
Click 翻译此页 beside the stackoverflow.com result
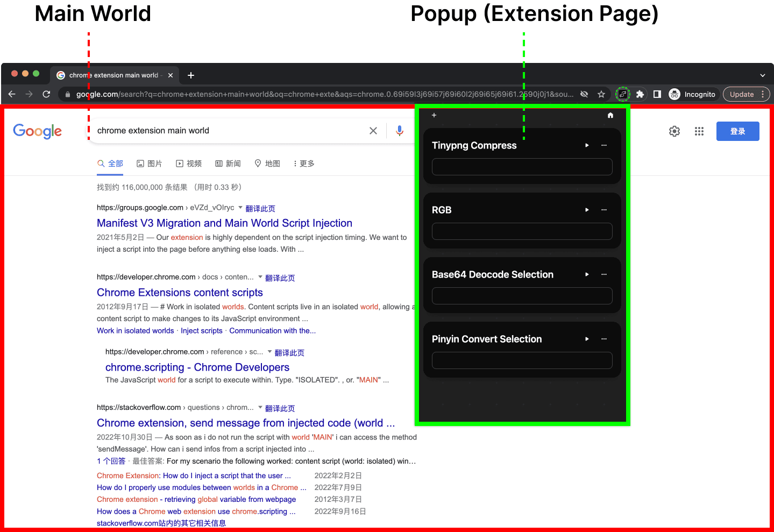pos(280,408)
